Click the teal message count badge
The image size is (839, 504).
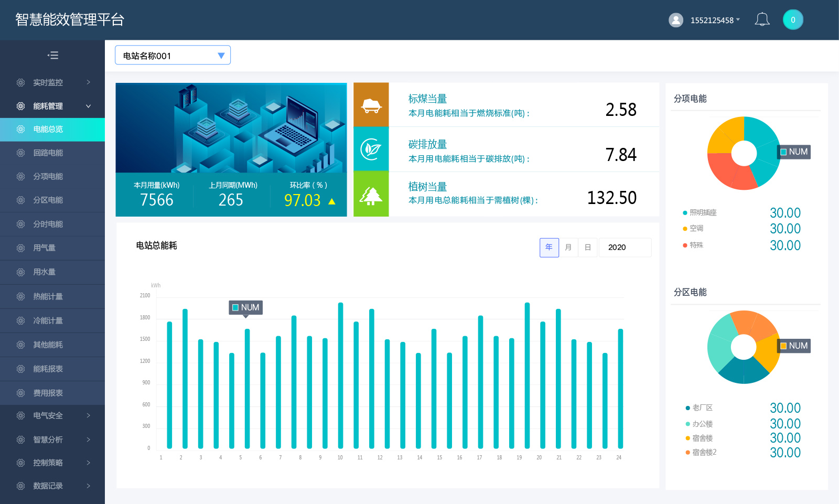click(793, 20)
